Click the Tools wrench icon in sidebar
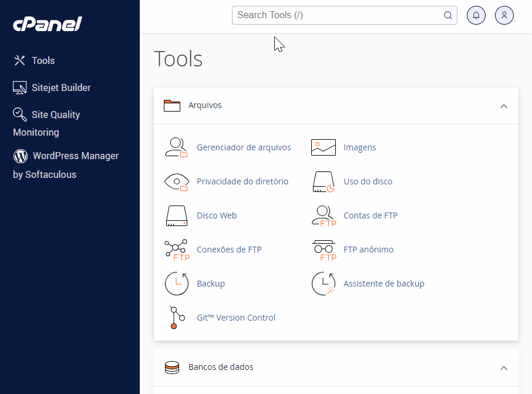The image size is (532, 394). pyautogui.click(x=20, y=60)
